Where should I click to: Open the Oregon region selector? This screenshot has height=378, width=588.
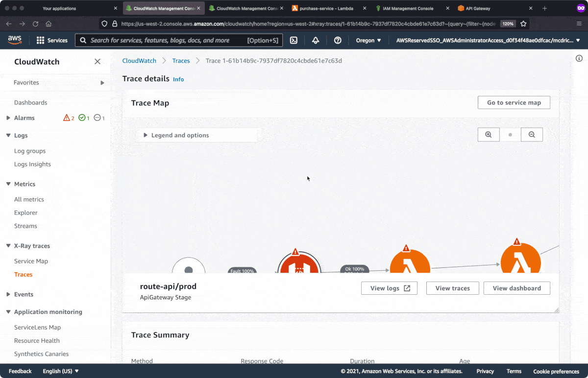(368, 40)
